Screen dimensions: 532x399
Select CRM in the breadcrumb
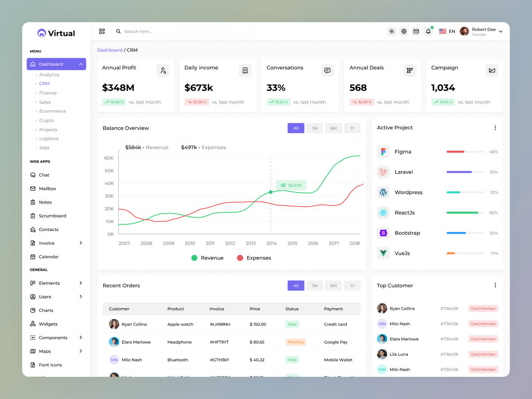click(132, 50)
